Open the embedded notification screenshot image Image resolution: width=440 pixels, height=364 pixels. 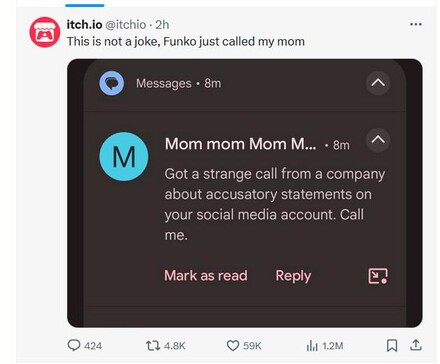(245, 193)
